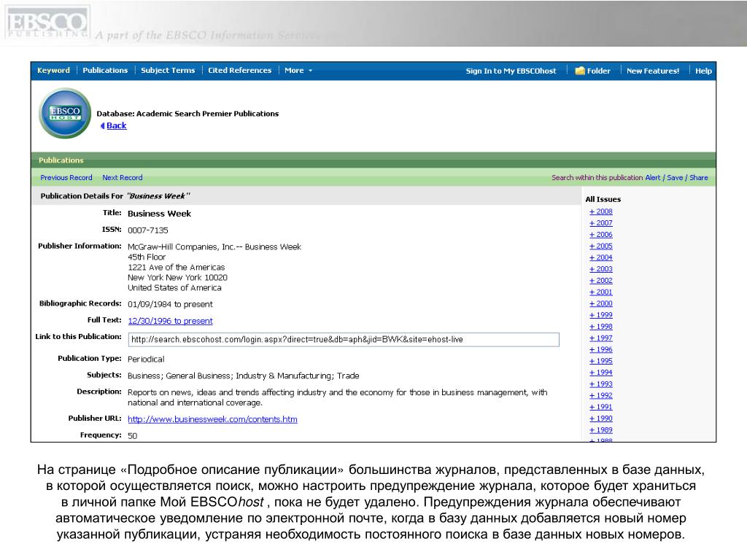Expand the 1992 issues
747x560 pixels.
point(601,396)
